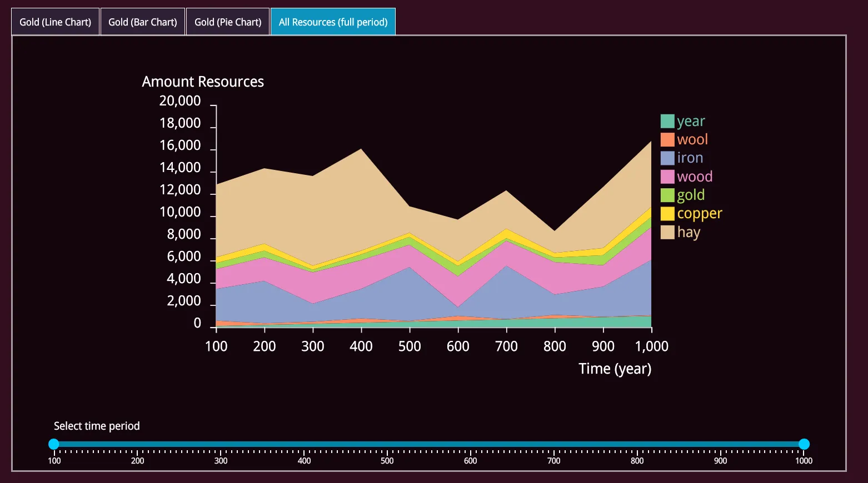The image size is (868, 483).
Task: Click the slider tick labeled 300
Action: 221,460
